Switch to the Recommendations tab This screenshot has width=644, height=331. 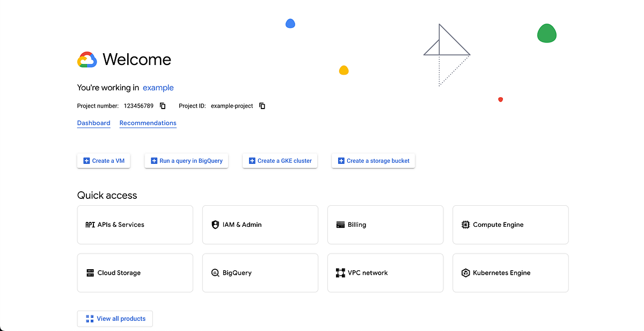(x=148, y=123)
